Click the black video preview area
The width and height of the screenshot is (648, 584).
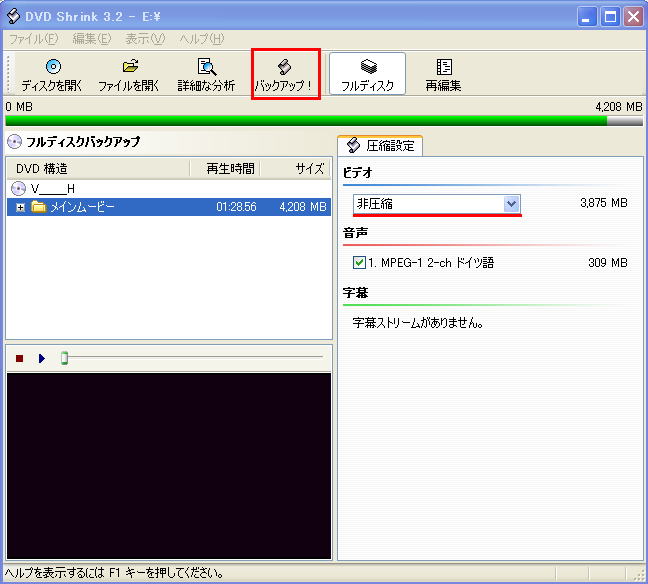coord(169,466)
